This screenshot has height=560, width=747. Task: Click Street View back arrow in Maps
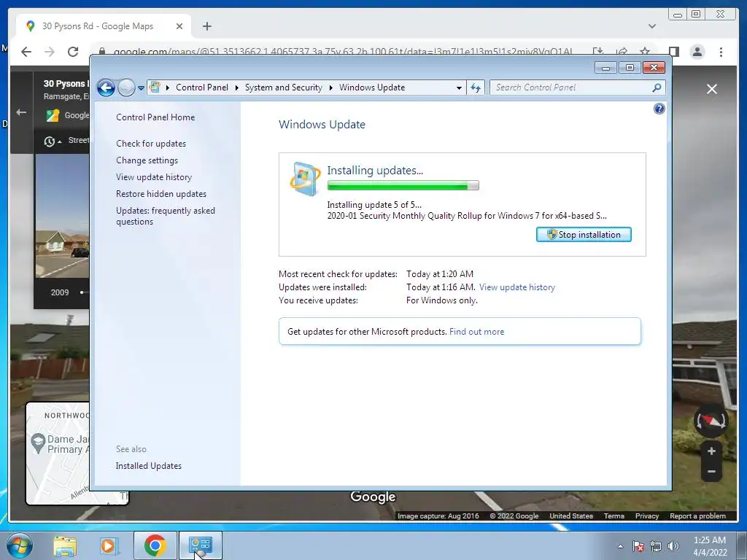point(21,112)
